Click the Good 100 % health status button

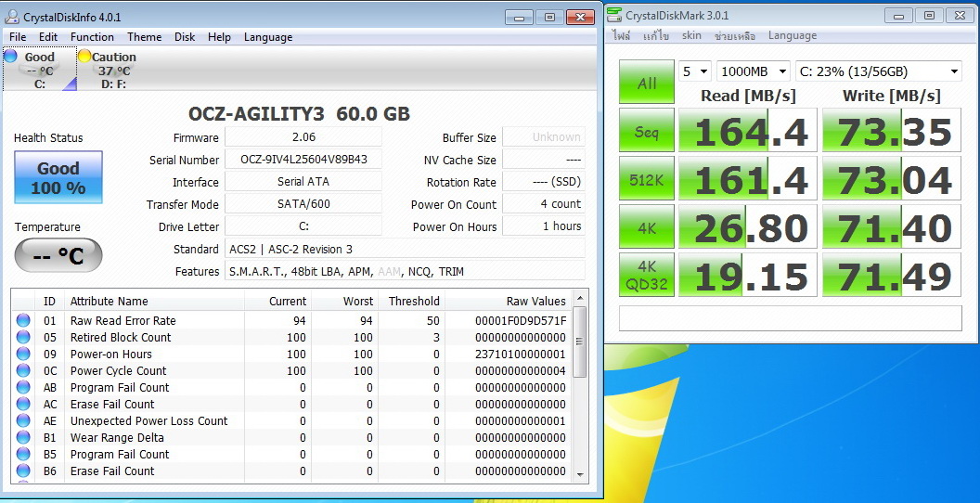point(58,177)
